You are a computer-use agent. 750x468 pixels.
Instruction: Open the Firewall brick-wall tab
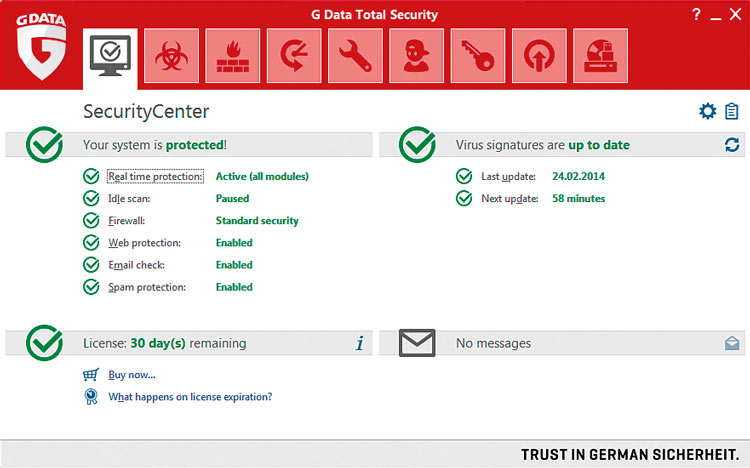point(232,56)
